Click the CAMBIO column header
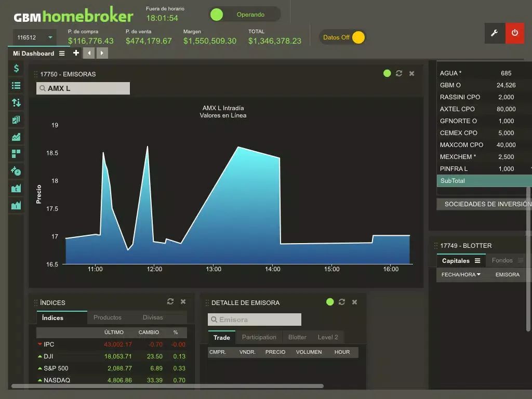Image resolution: width=532 pixels, height=399 pixels. pyautogui.click(x=149, y=332)
